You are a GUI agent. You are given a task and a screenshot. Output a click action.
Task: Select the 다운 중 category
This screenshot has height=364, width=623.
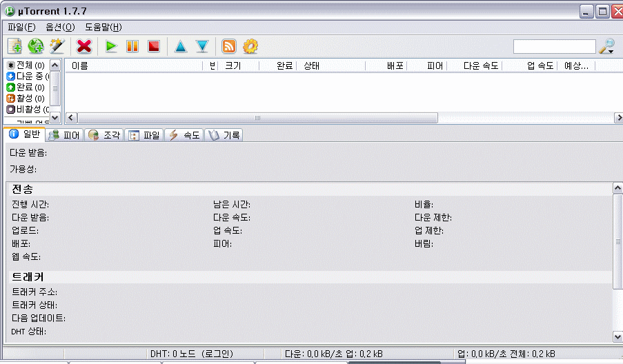click(28, 77)
